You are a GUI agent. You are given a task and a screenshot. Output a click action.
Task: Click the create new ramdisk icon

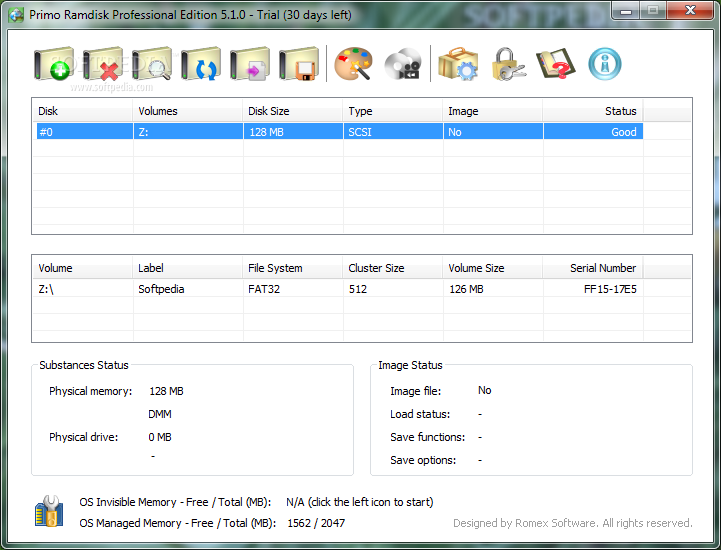click(54, 64)
